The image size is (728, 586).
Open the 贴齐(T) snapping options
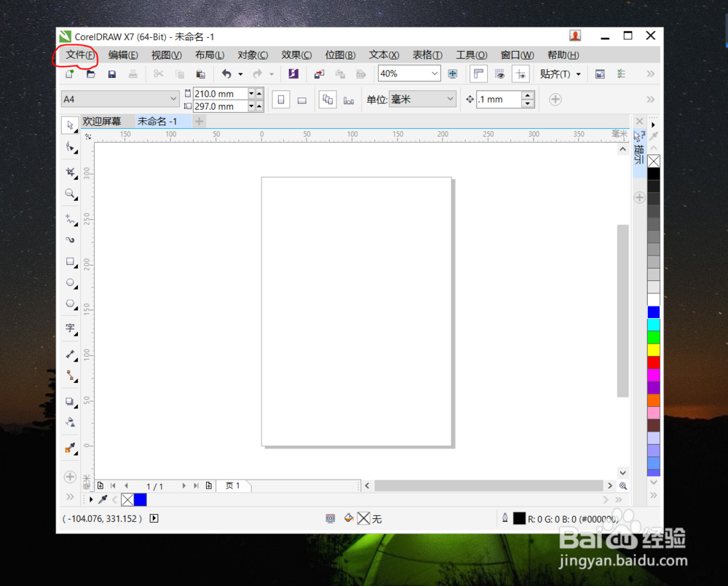557,74
